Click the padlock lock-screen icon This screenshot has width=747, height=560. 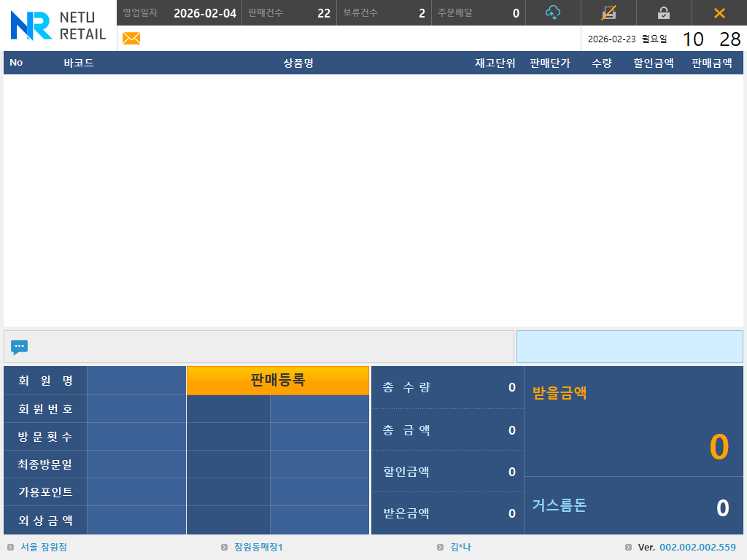pos(664,13)
